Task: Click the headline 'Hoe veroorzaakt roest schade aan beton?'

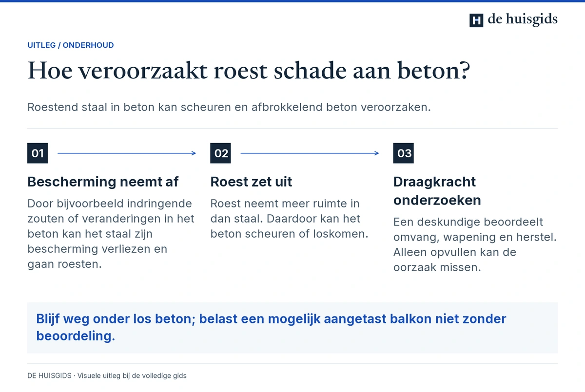Action: (x=249, y=71)
